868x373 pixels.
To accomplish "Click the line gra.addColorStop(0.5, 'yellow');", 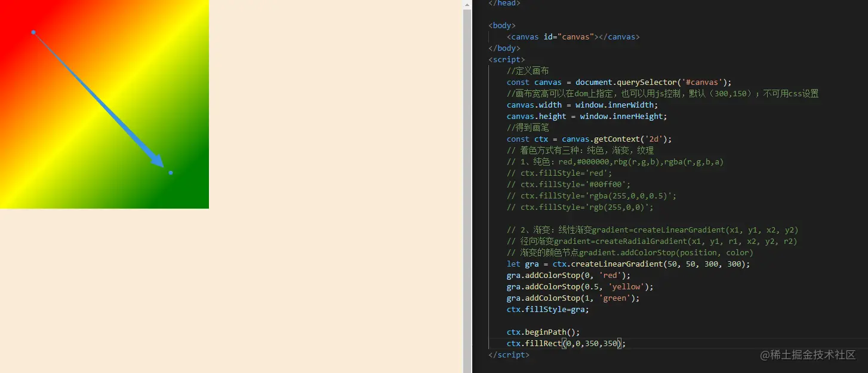I will (580, 287).
